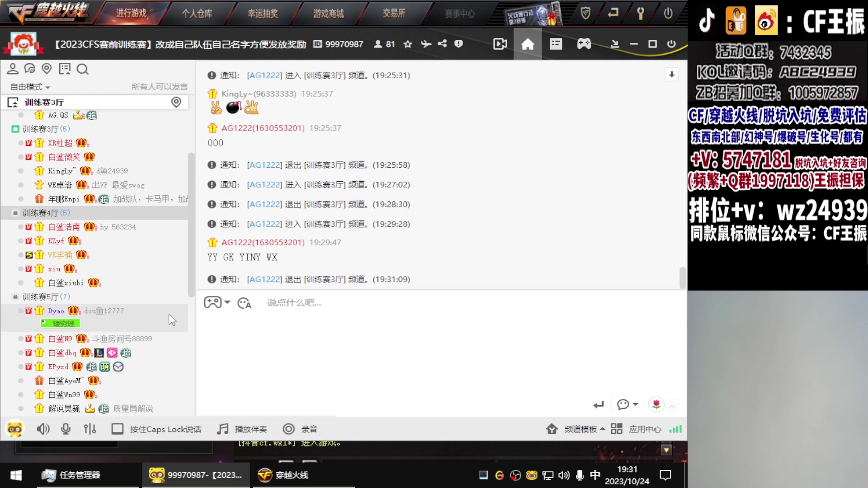Open the message send options dropdown near the chat bubble
868x488 pixels.
click(635, 405)
